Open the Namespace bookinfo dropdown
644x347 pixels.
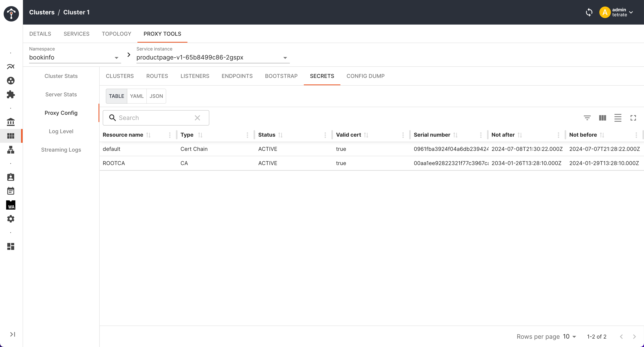pos(75,58)
